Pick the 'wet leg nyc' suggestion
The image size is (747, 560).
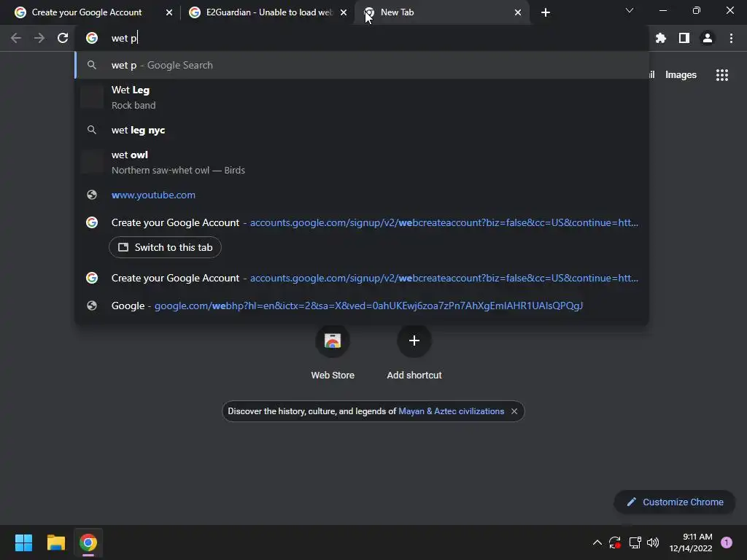(x=362, y=130)
